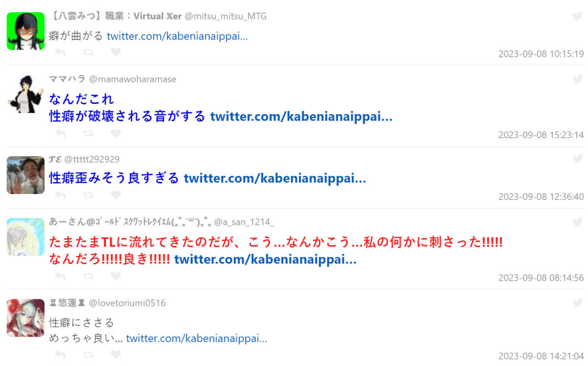Viewport: 588px width, 366px height.
Task: Open link after 性癖歪みそう良すぎる
Action: 275,178
